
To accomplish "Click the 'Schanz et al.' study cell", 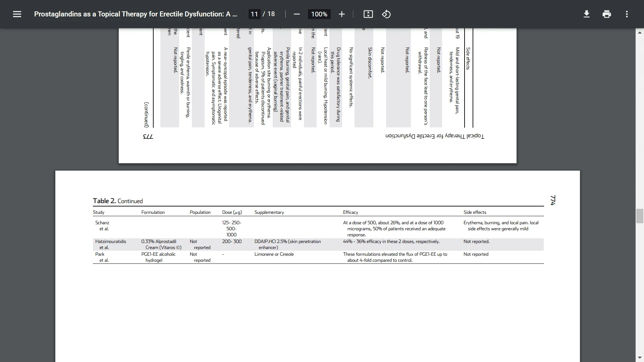I will coord(102,226).
